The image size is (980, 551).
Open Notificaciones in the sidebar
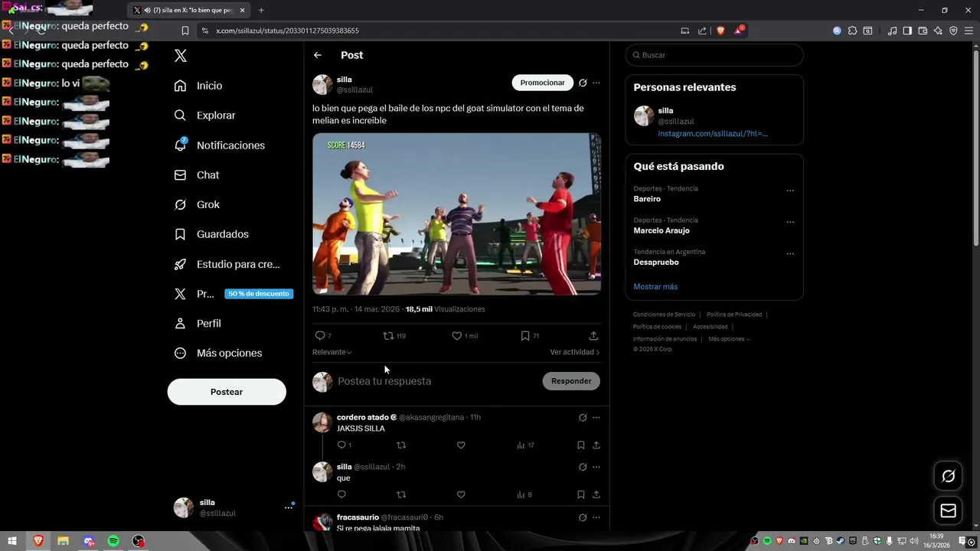coord(219,145)
